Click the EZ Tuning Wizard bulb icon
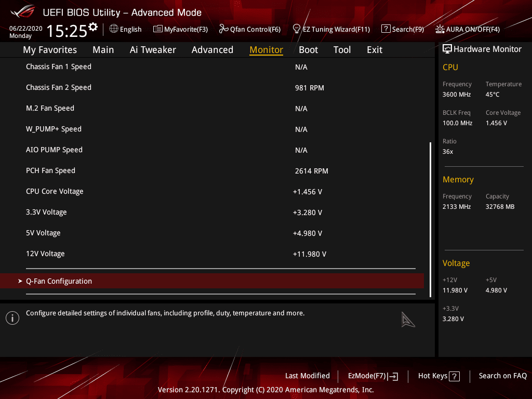Screen dimensions: 532x399 [x=296, y=29]
